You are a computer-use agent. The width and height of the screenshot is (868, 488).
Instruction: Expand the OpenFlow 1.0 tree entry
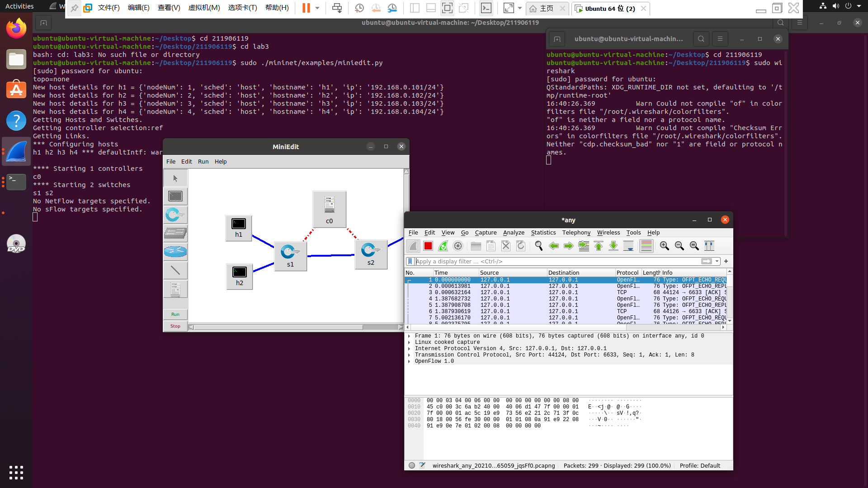[x=409, y=361]
